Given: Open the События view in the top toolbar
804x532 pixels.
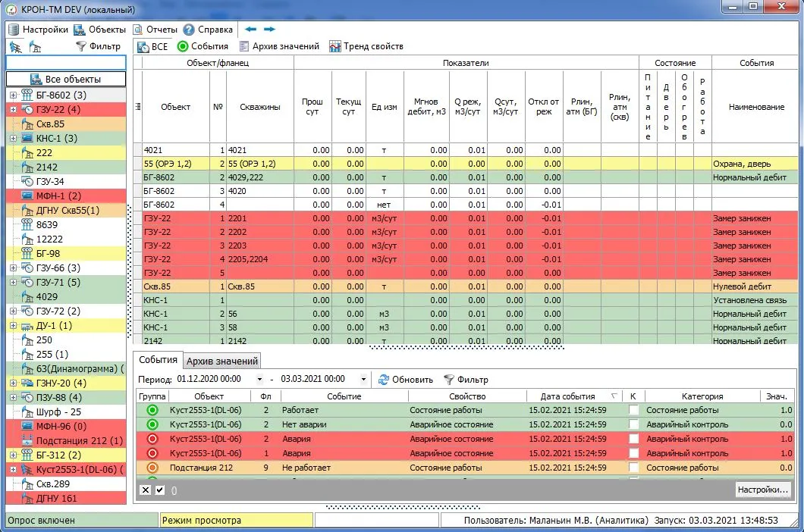Looking at the screenshot, I should pyautogui.click(x=203, y=46).
